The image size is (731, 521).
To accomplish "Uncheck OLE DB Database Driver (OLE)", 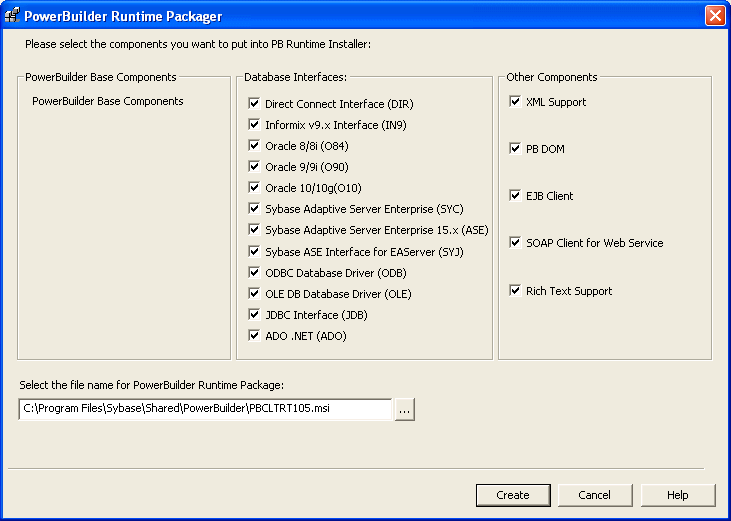I will [x=254, y=294].
